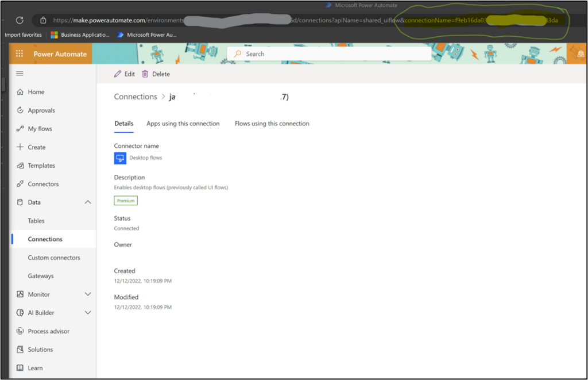Open the Templates sidebar icon
The height and width of the screenshot is (380, 588).
[20, 166]
